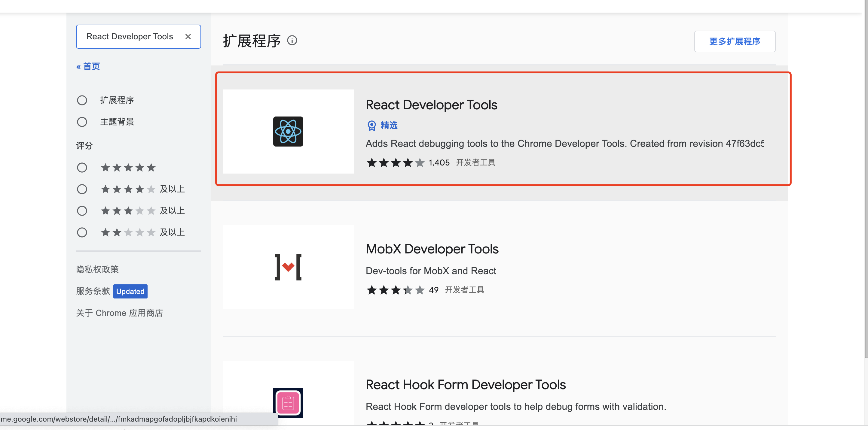Viewport: 868px width, 430px height.
Task: Open the React atom logo icon
Action: (x=288, y=132)
